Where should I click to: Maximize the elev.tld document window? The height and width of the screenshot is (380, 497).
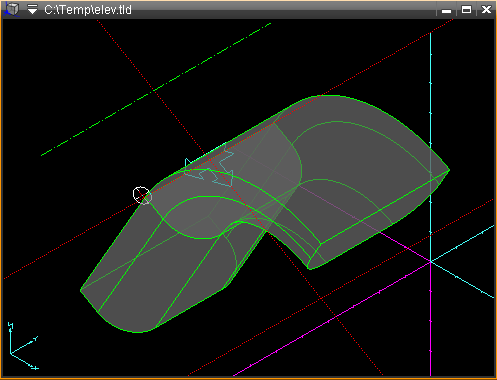[x=466, y=10]
